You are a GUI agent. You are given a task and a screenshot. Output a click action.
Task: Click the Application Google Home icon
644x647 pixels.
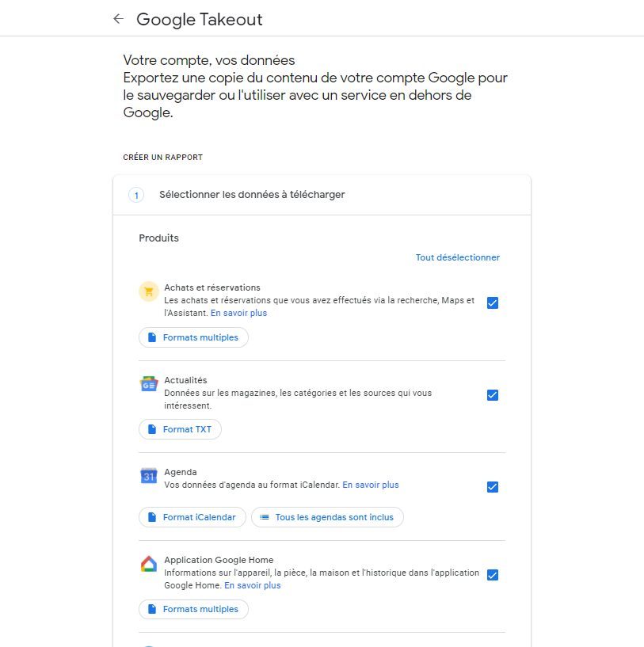(x=148, y=564)
